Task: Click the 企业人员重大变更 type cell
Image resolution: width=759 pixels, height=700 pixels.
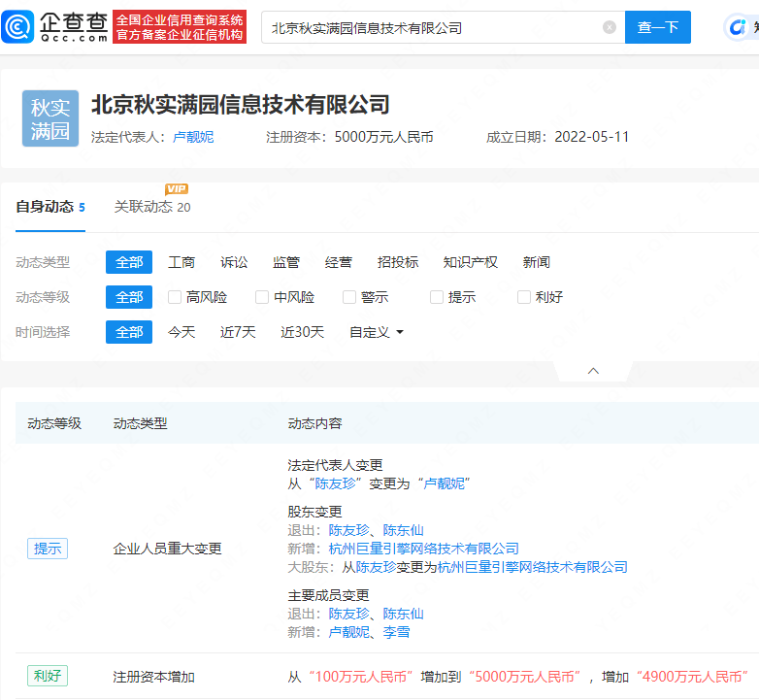Action: pyautogui.click(x=168, y=549)
